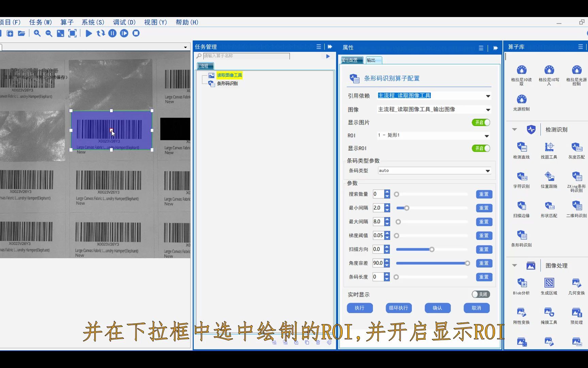Viewport: 588px width, 368px height.
Task: Pick the 掩膜工具 icon
Action: 549,312
